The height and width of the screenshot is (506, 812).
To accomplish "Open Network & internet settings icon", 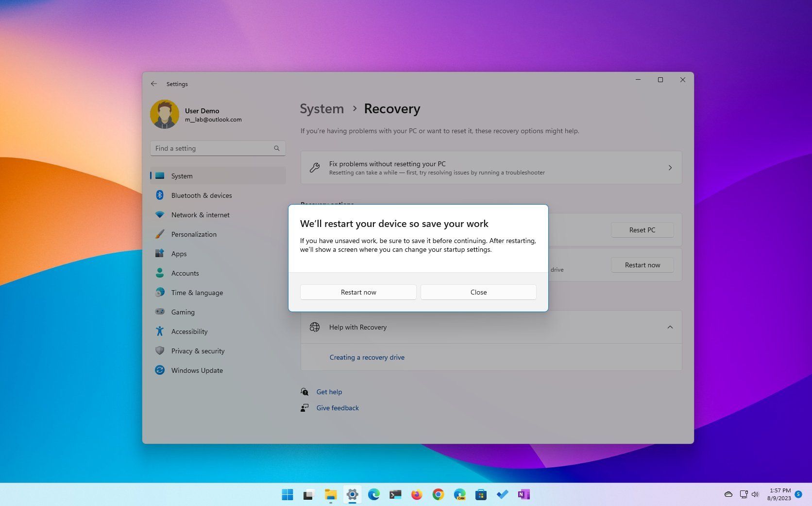I will point(161,214).
